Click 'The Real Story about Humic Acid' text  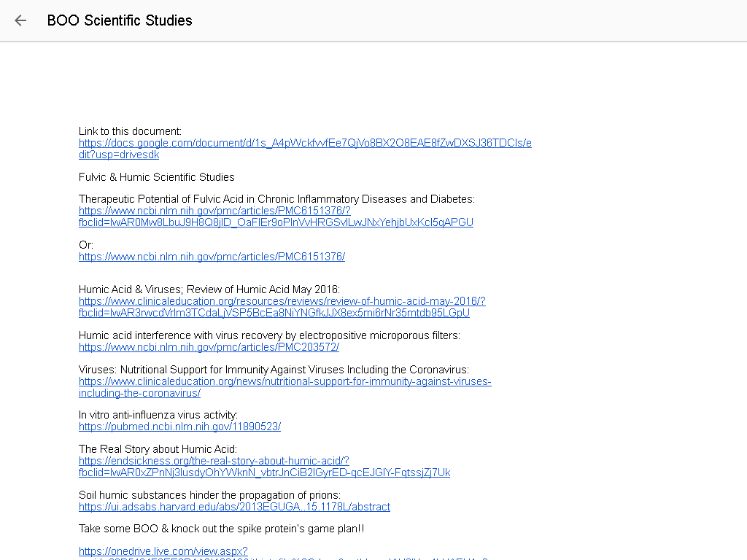pos(158,449)
